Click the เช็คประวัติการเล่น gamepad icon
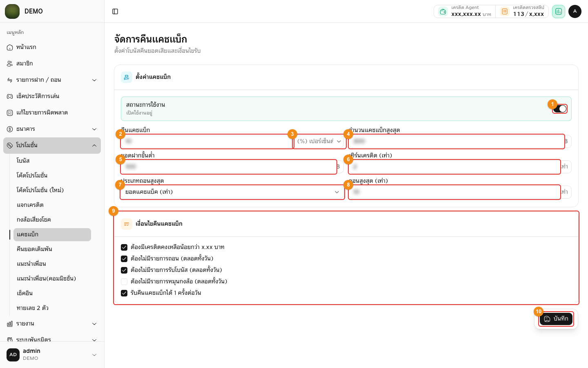This screenshot has height=368, width=588. 10,96
